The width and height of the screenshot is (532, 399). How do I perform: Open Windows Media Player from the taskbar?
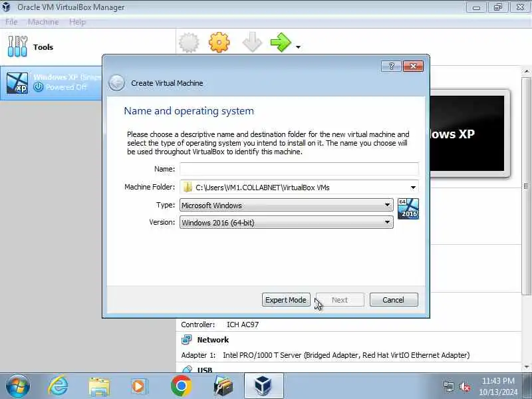pyautogui.click(x=140, y=386)
